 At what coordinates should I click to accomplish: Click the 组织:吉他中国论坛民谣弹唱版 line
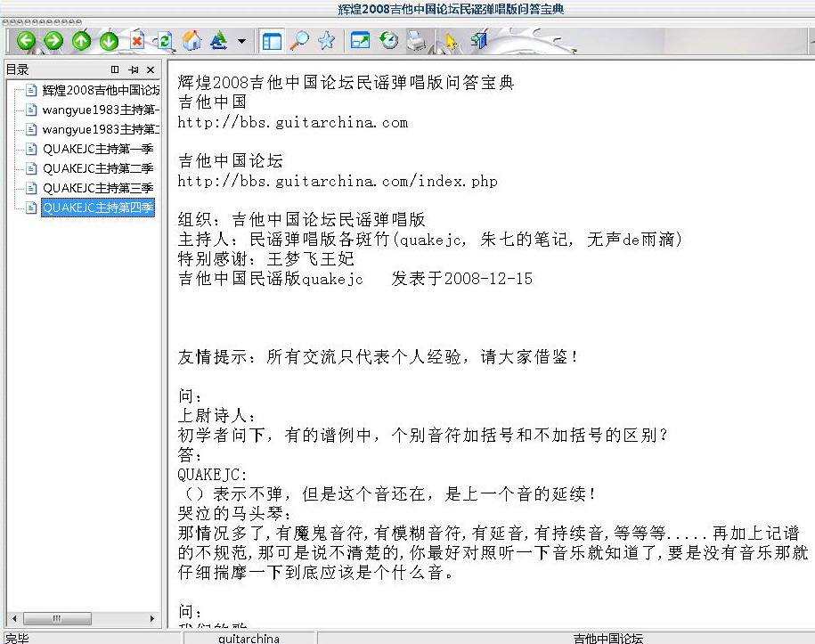click(x=301, y=219)
